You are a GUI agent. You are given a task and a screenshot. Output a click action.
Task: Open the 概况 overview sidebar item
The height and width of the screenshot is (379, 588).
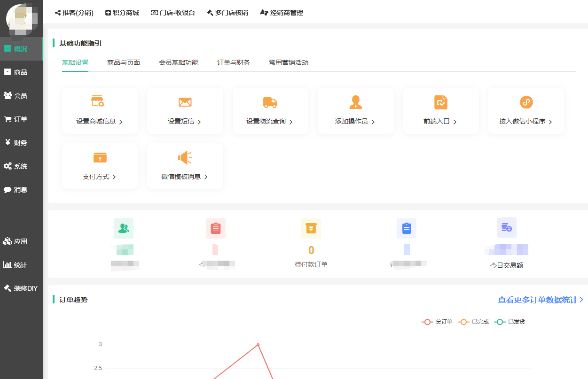(21, 49)
